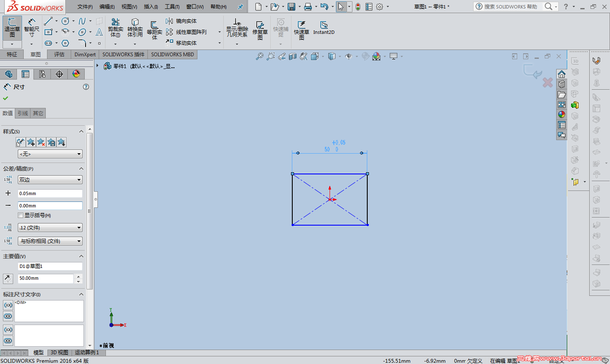Toggle the Instant2D tool
Viewport: 610px width, 364px height.
(324, 28)
